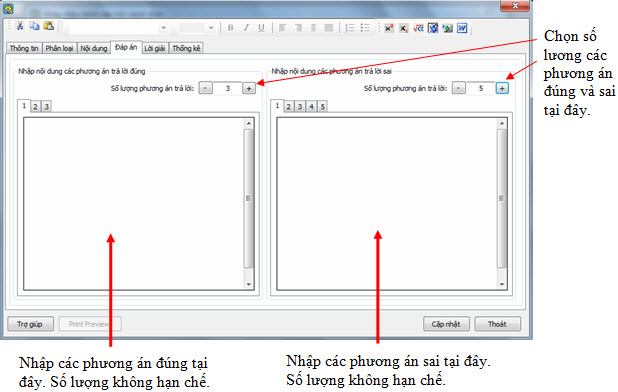Select wrong answer tab 2
Screen dimensions: 618x392
[289, 106]
